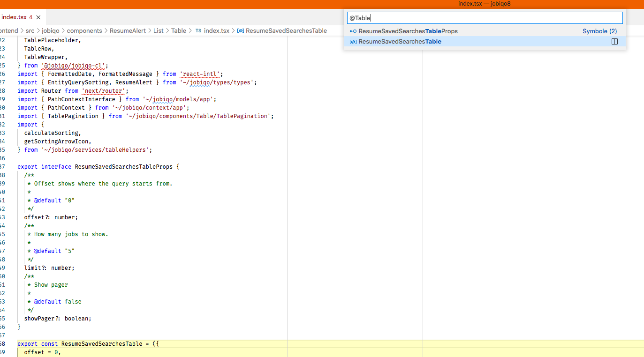This screenshot has width=644, height=357.
Task: Click the 'next/router' module string
Action: tap(105, 90)
